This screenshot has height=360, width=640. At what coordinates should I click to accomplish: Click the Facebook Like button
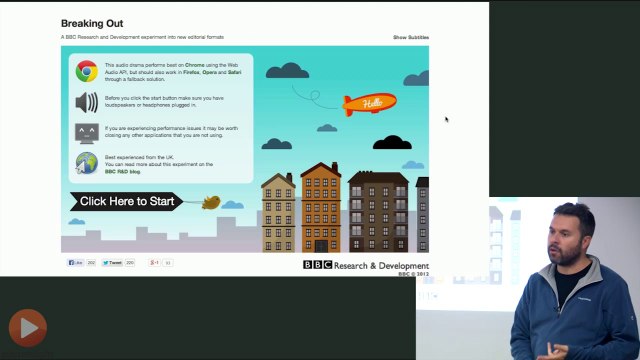[76, 263]
